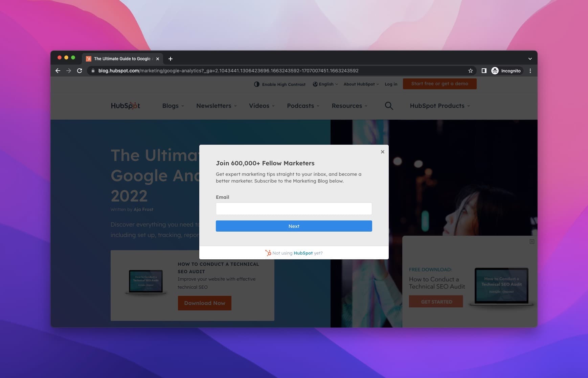Open the English language dropdown
Viewport: 588px width, 378px height.
coord(325,84)
